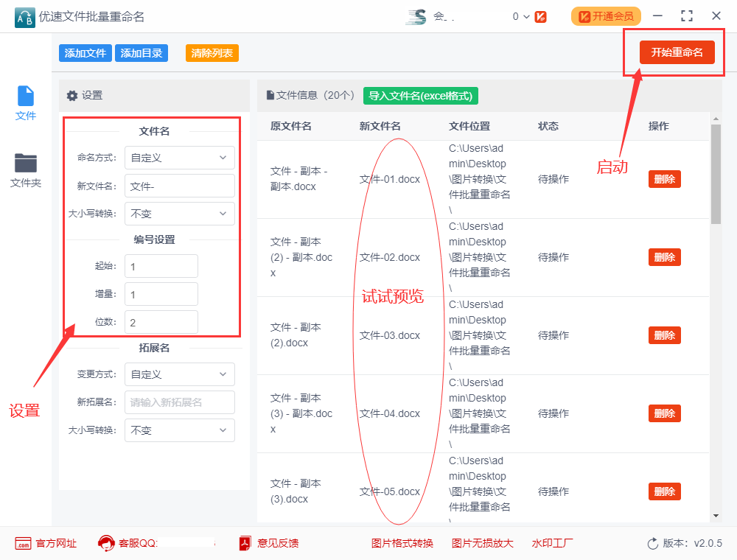Click the 新文件名 input field

click(179, 186)
